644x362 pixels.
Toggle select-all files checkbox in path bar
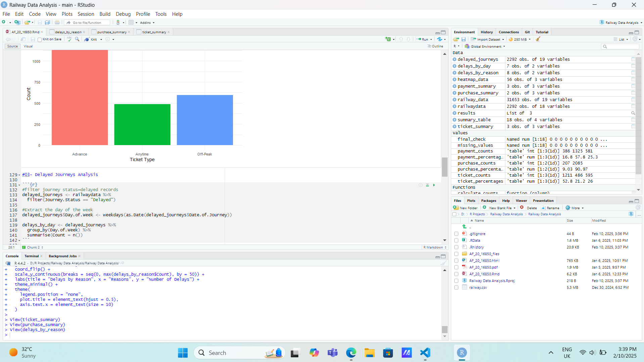tap(455, 214)
